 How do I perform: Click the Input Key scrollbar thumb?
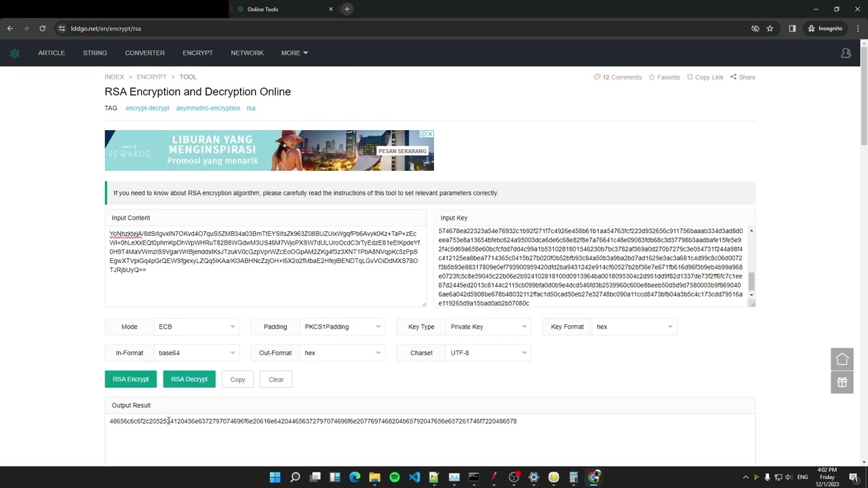coord(751,281)
